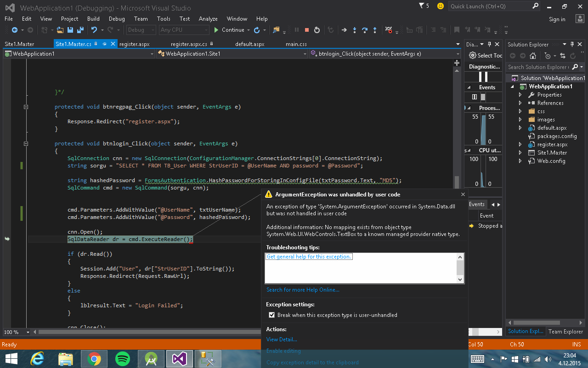Click the editor vertical scrollbar thumb
Viewport: 588px width, 368px height.
[x=457, y=182]
